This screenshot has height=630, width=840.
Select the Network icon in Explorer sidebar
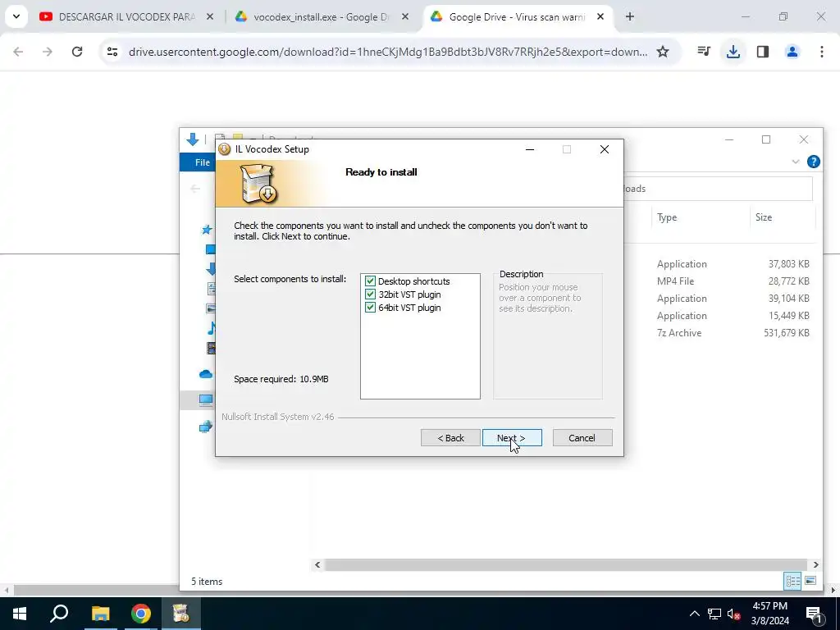point(206,427)
